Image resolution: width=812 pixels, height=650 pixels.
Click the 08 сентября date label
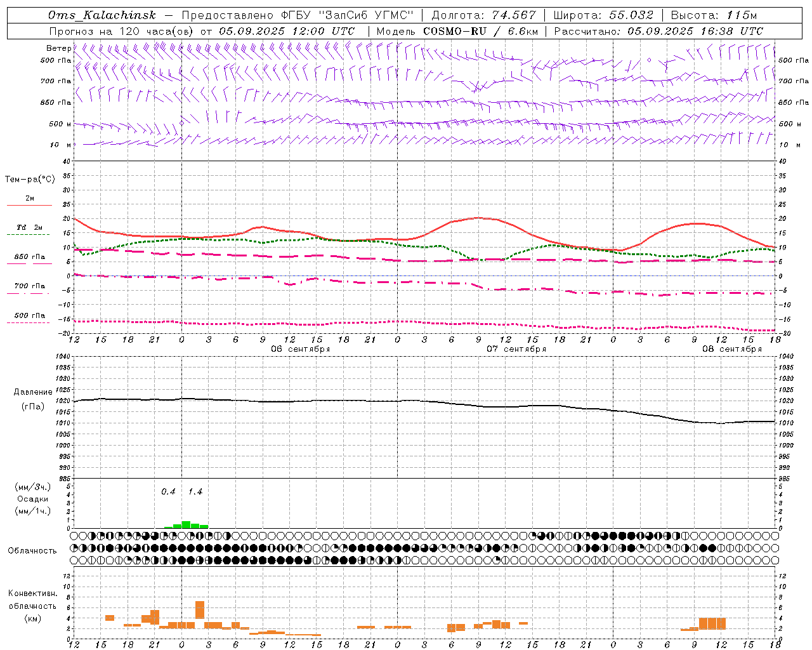732,349
